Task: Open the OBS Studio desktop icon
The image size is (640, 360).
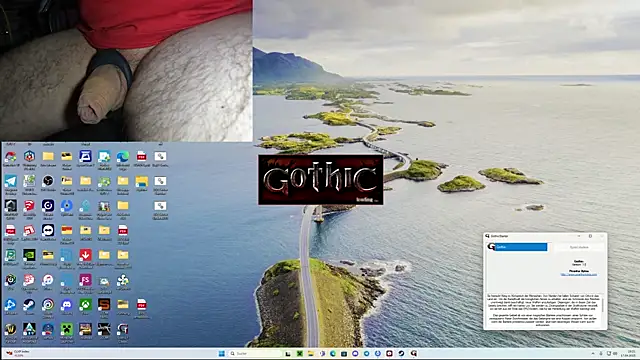Action: 48,181
